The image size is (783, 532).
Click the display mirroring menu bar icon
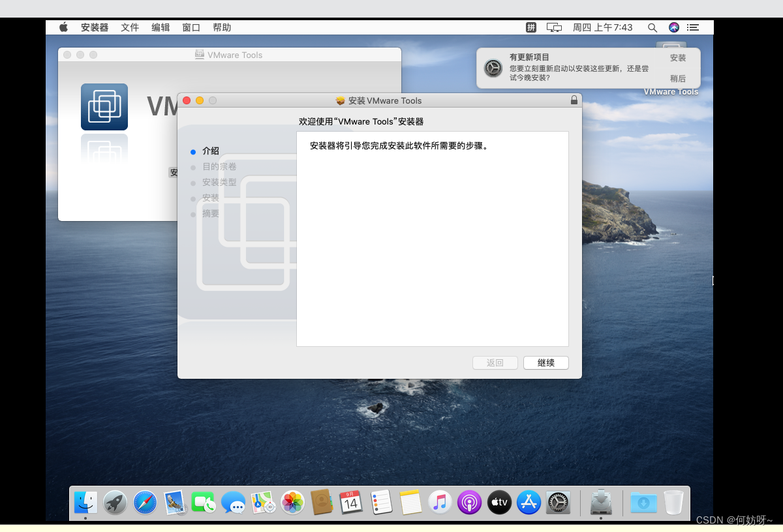[554, 27]
